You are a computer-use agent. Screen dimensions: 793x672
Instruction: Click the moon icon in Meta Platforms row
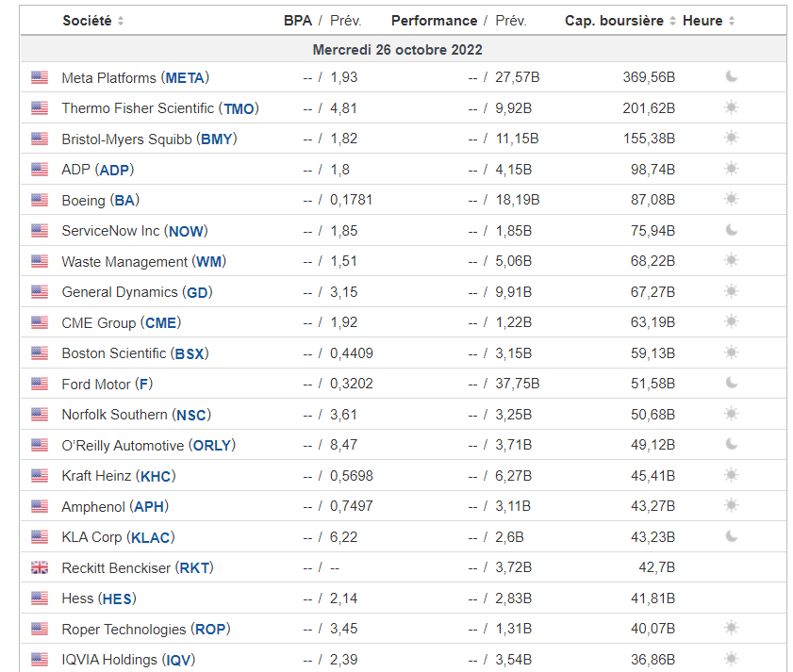731,77
